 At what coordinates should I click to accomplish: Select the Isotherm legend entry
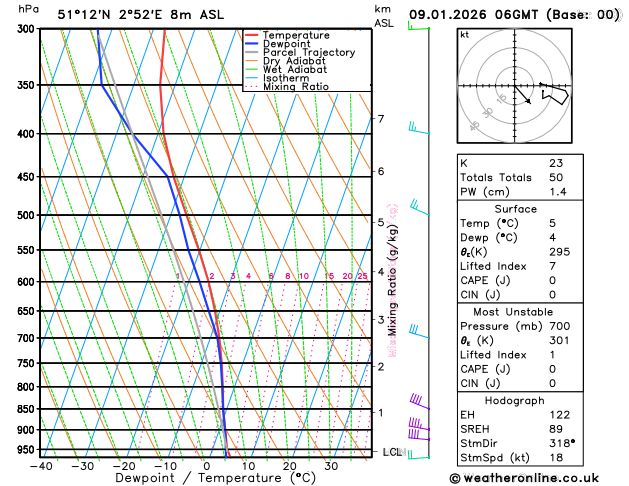tap(286, 78)
